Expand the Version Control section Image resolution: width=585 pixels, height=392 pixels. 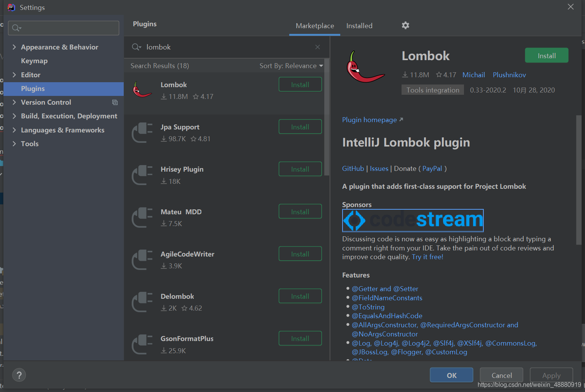(x=14, y=102)
